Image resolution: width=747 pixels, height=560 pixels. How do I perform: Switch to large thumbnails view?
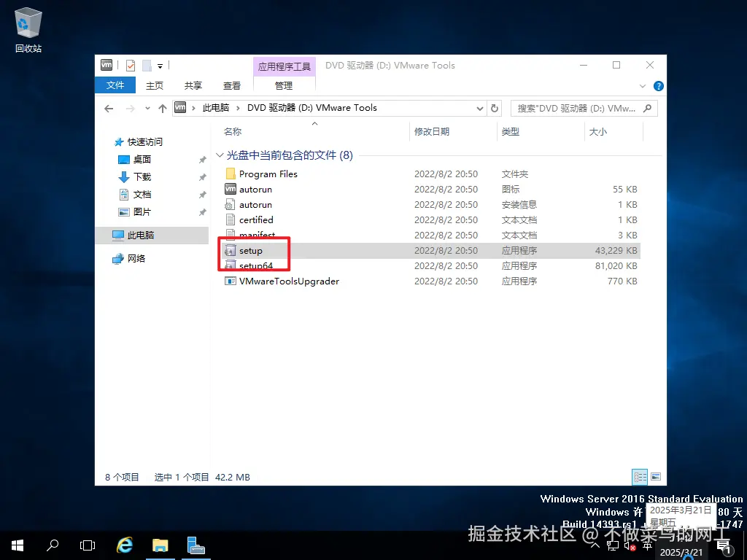click(655, 477)
